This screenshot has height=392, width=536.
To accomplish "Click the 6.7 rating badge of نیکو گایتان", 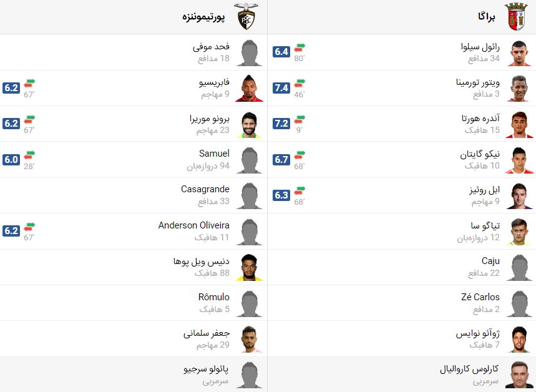I will point(281,159).
